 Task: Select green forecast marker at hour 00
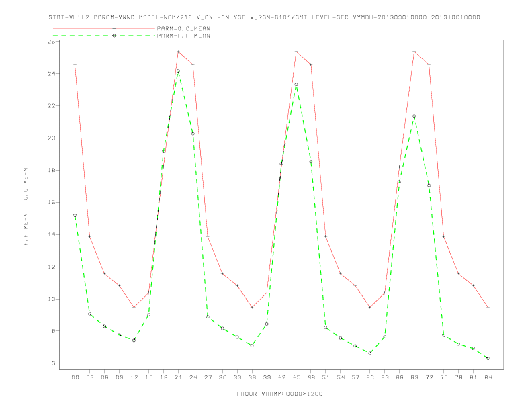click(x=75, y=216)
